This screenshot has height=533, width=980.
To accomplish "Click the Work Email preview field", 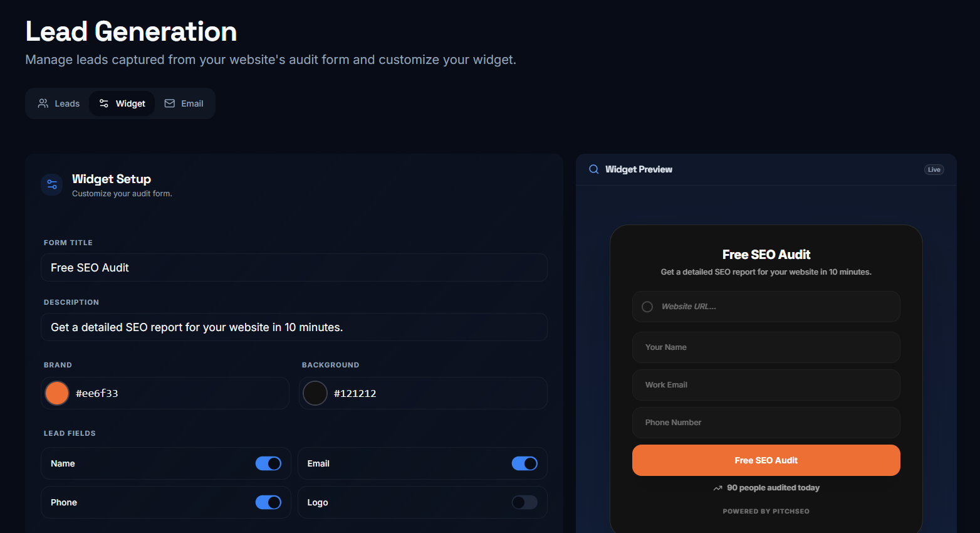I will (766, 385).
